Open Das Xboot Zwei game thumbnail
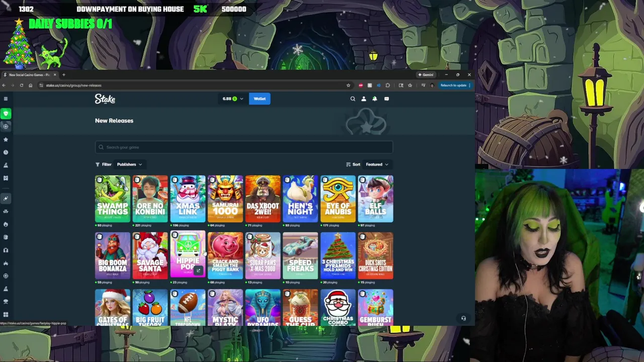644x362 pixels. (x=263, y=199)
